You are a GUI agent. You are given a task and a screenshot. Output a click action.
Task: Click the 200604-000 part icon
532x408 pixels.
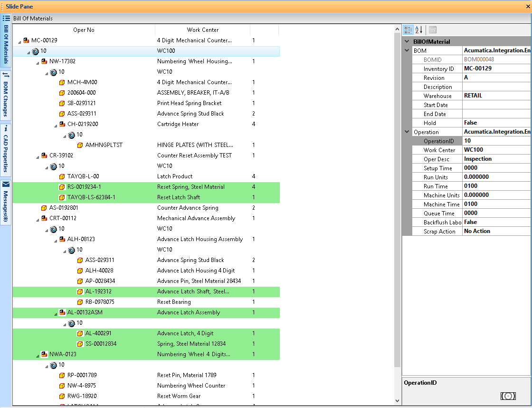(62, 93)
